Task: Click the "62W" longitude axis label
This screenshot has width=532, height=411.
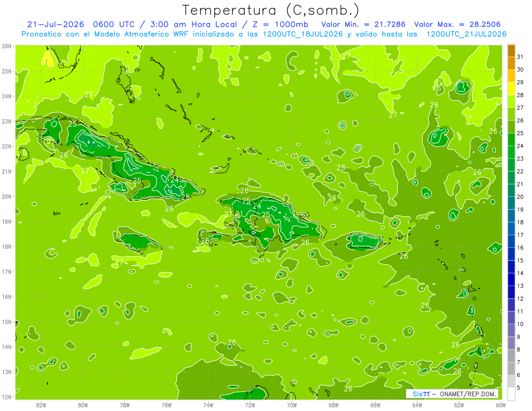Action: pos(459,405)
